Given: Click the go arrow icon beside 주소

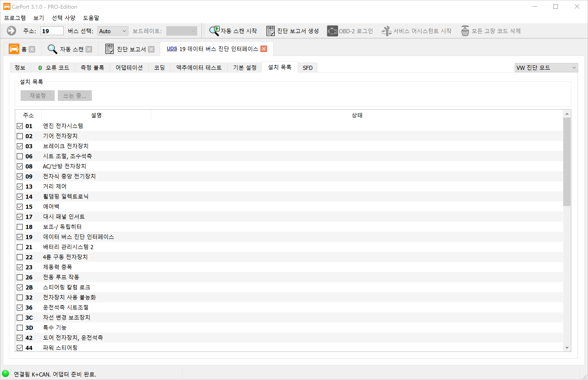Looking at the screenshot, I should [x=11, y=31].
